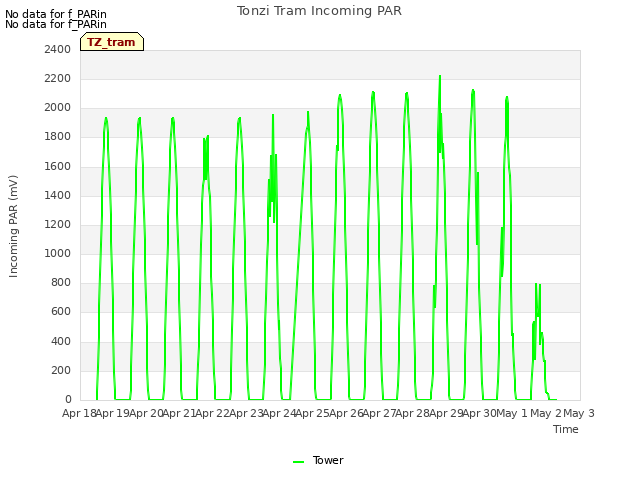Click the first 'No data for f_PARin' message
The width and height of the screenshot is (640, 480).
(x=56, y=14)
